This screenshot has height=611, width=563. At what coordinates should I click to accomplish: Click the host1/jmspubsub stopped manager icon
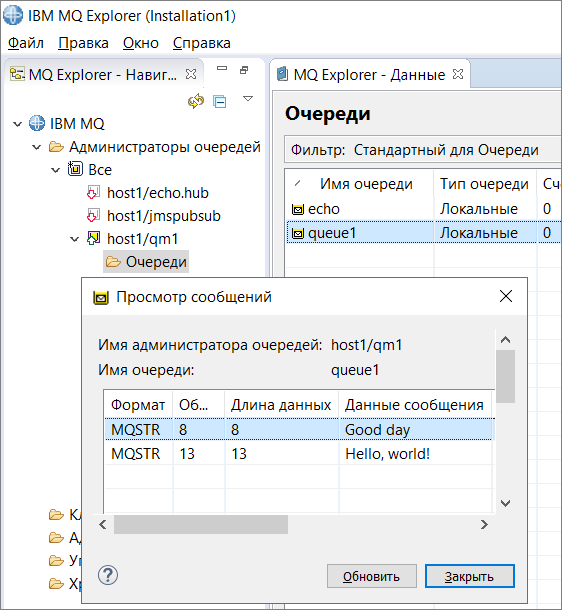[x=92, y=215]
